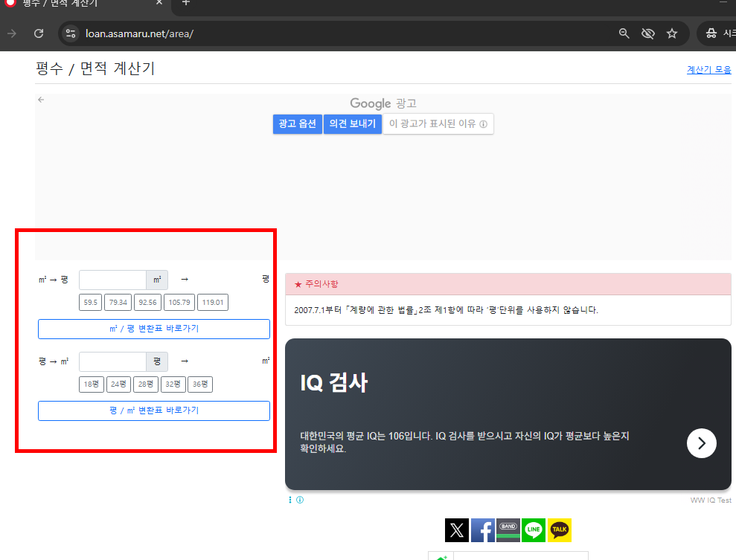Collapse the Google ad with the left arrow
This screenshot has width=736, height=560.
coord(41,99)
